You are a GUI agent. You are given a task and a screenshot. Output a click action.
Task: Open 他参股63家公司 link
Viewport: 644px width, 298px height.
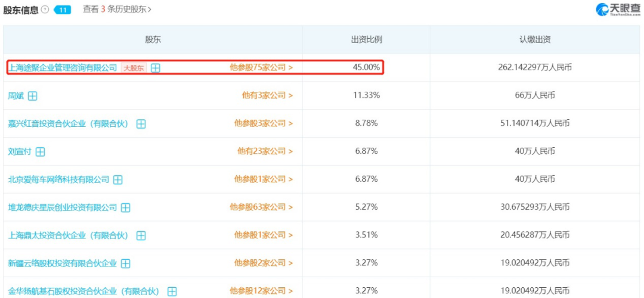tap(261, 207)
